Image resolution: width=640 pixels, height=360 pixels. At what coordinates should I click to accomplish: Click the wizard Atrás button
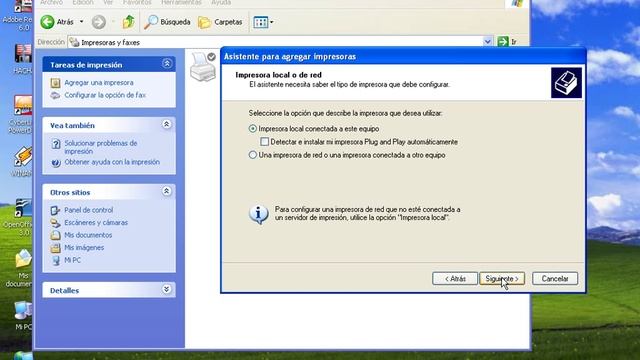[455, 278]
